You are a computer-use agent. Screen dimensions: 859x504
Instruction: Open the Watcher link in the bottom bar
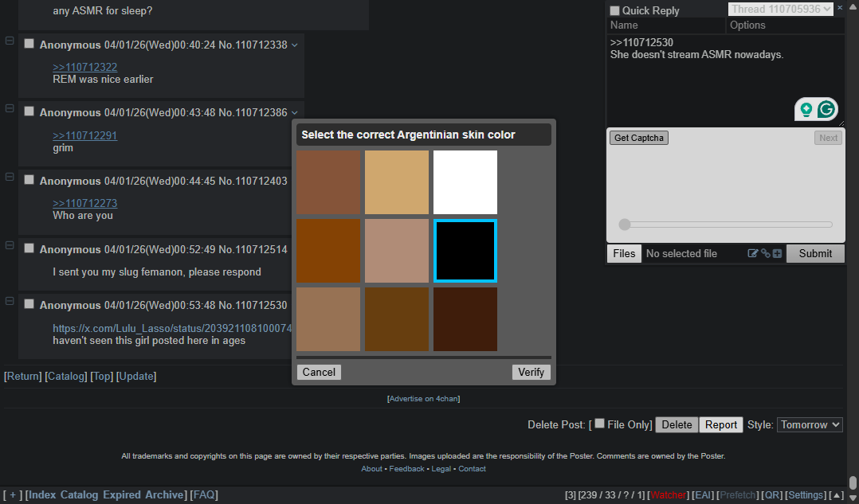click(x=668, y=495)
